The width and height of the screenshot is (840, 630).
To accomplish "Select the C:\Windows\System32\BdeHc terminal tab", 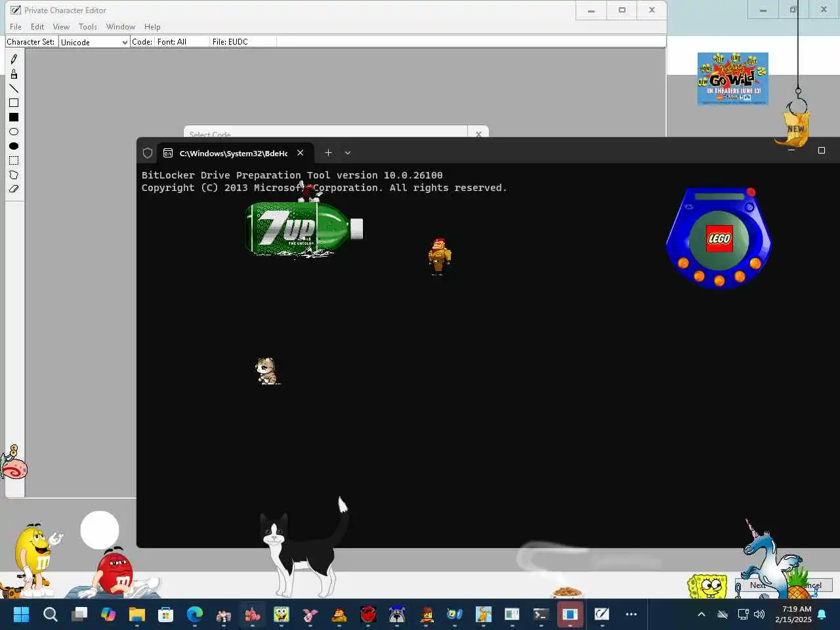I will point(234,153).
